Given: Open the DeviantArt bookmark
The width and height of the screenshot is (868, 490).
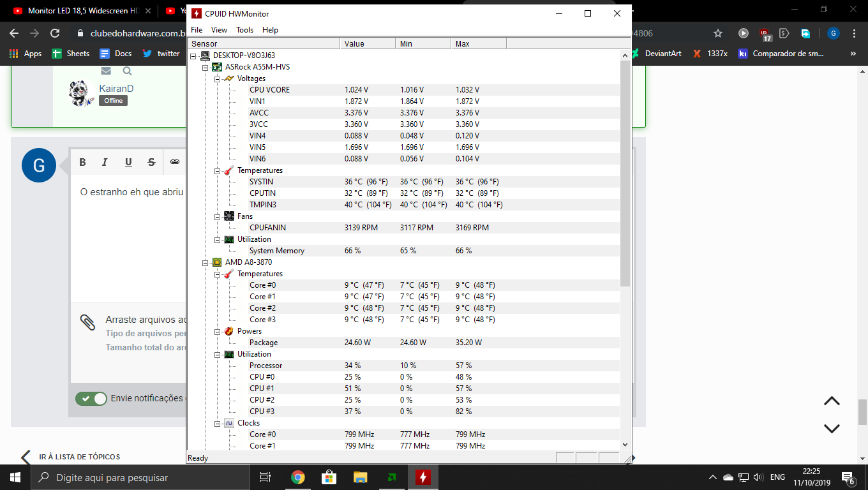Looking at the screenshot, I should pos(657,54).
